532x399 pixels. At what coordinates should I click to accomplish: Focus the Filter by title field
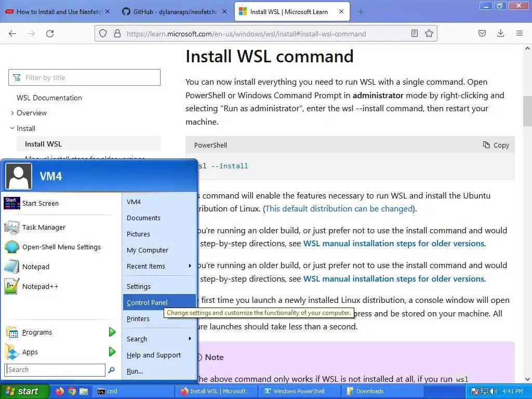point(85,77)
